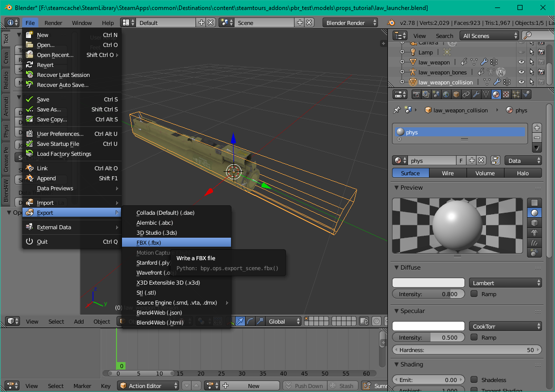Image resolution: width=555 pixels, height=392 pixels.
Task: Open the Lambert diffuse shader dropdown
Action: point(505,283)
